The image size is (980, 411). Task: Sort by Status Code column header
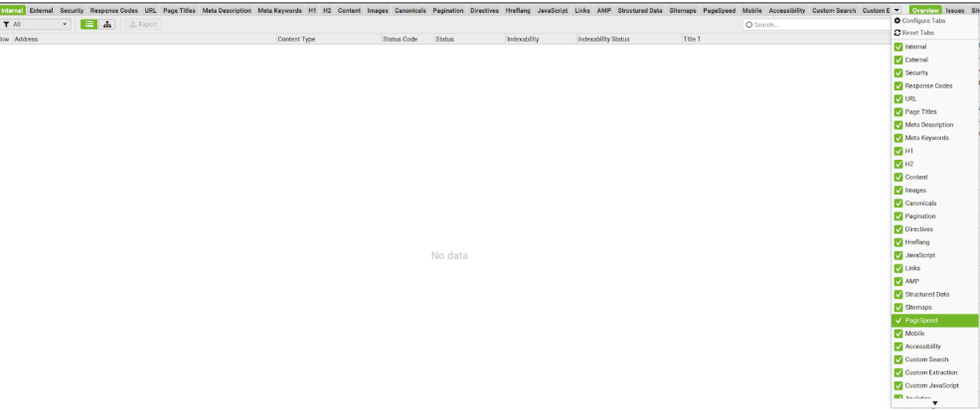click(x=400, y=39)
